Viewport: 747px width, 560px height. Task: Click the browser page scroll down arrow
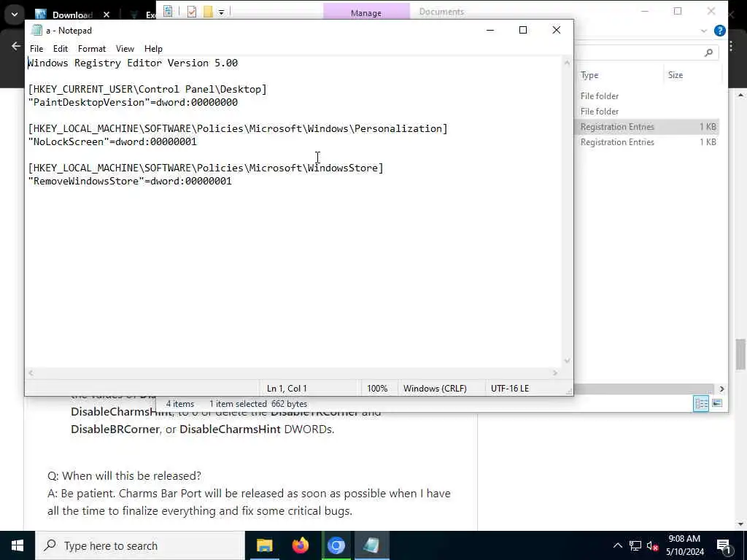740,524
